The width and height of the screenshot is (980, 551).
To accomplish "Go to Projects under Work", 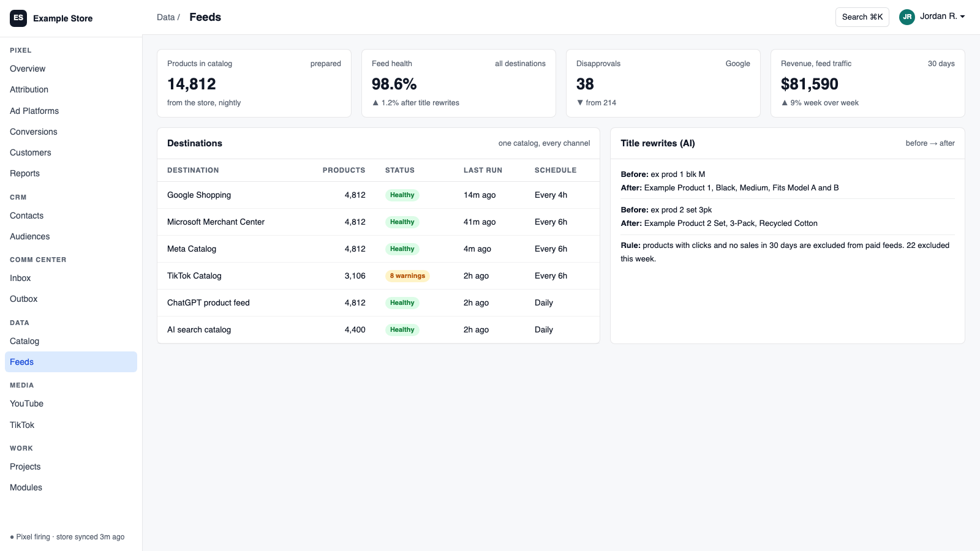I will click(71, 467).
